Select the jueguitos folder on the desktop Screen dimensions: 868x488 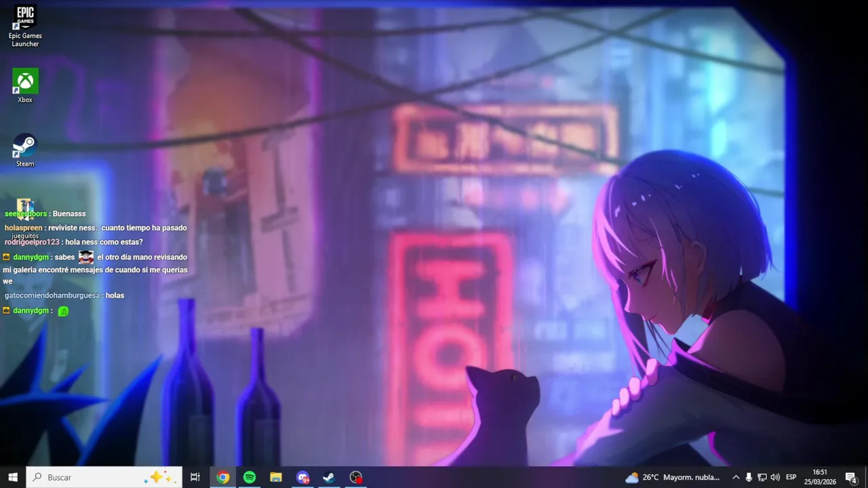25,218
